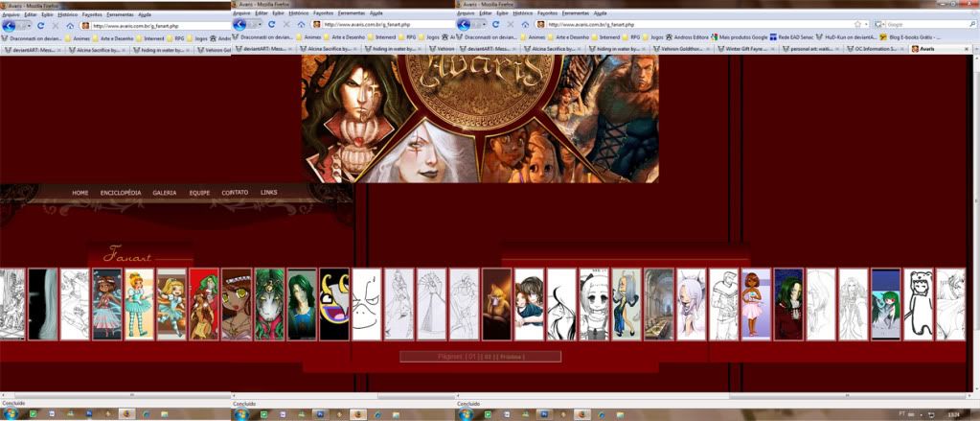
Task: Open CONTATO link in site navigation
Action: tap(235, 193)
